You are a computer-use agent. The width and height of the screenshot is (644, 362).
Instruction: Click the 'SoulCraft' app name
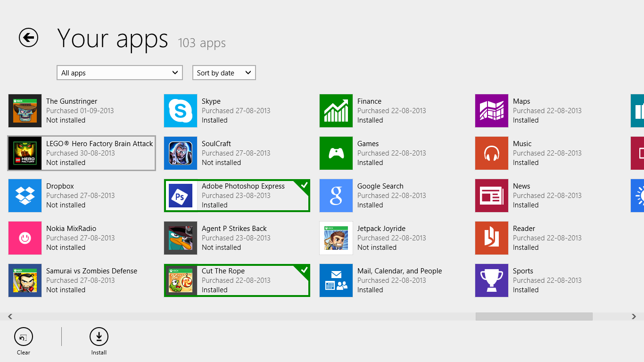[x=216, y=144]
